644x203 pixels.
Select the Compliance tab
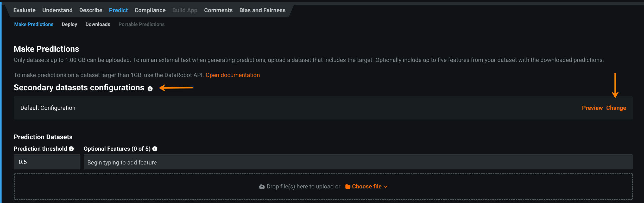(150, 10)
